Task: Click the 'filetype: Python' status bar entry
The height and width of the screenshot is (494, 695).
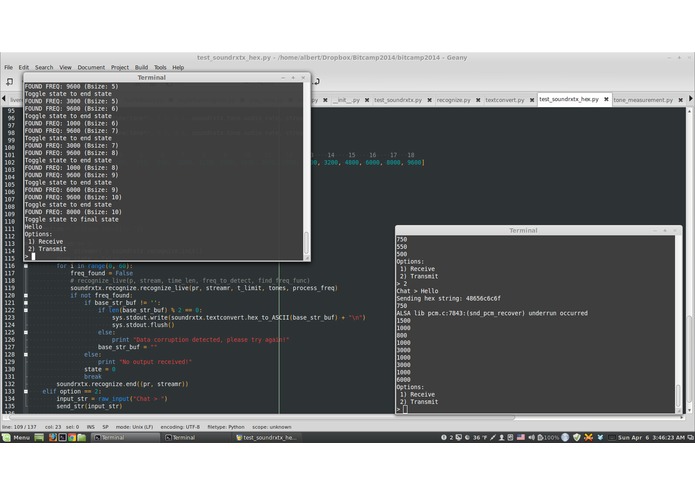Action: 226,427
